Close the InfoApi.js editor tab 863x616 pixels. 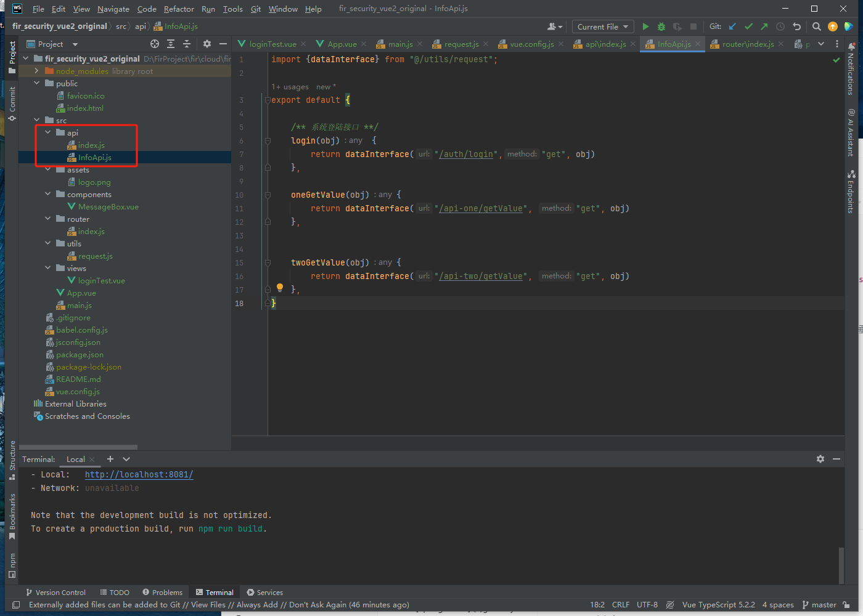pyautogui.click(x=698, y=44)
